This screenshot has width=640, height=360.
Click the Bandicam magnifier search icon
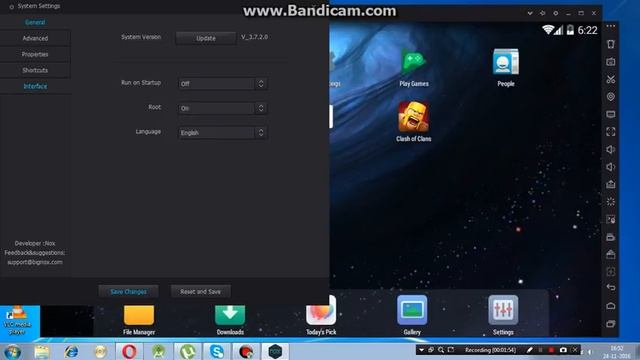tap(441, 350)
